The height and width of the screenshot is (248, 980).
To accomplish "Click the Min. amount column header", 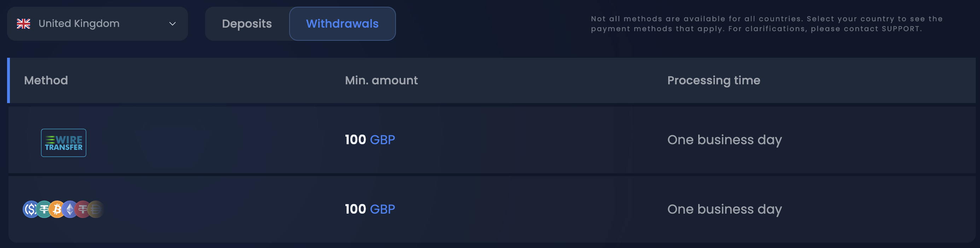I will pos(381,80).
